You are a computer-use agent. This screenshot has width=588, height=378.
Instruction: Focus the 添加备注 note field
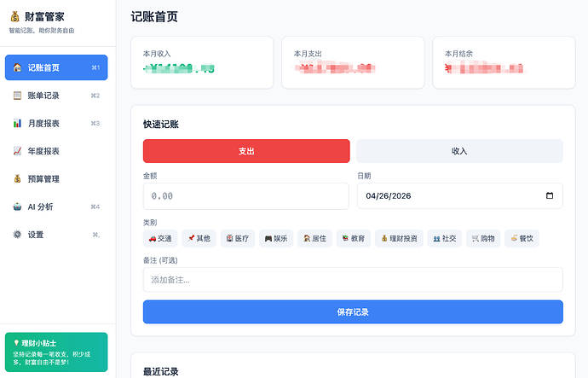353,280
